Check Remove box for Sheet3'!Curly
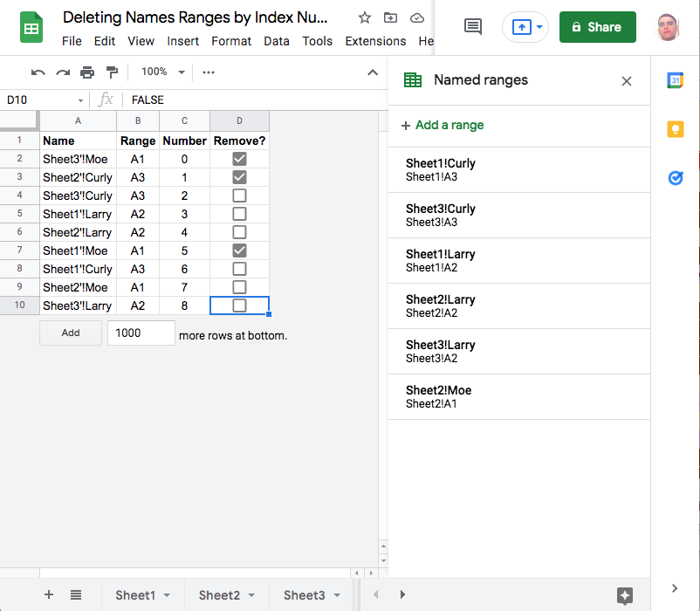Viewport: 700px width, 611px height. [x=239, y=196]
